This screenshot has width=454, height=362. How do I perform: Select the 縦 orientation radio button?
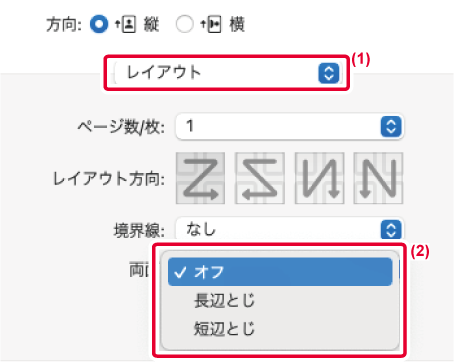pyautogui.click(x=99, y=24)
